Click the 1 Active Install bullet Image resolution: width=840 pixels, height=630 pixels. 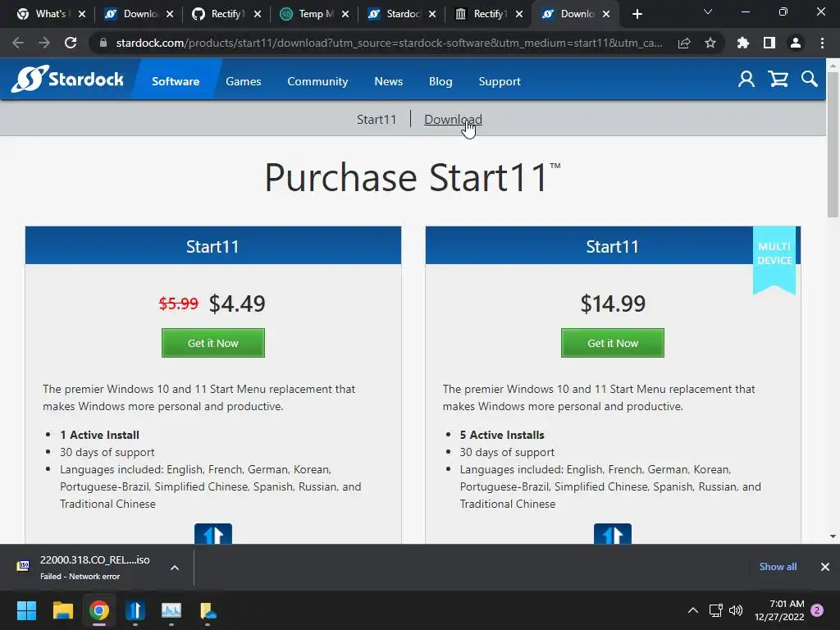[99, 435]
